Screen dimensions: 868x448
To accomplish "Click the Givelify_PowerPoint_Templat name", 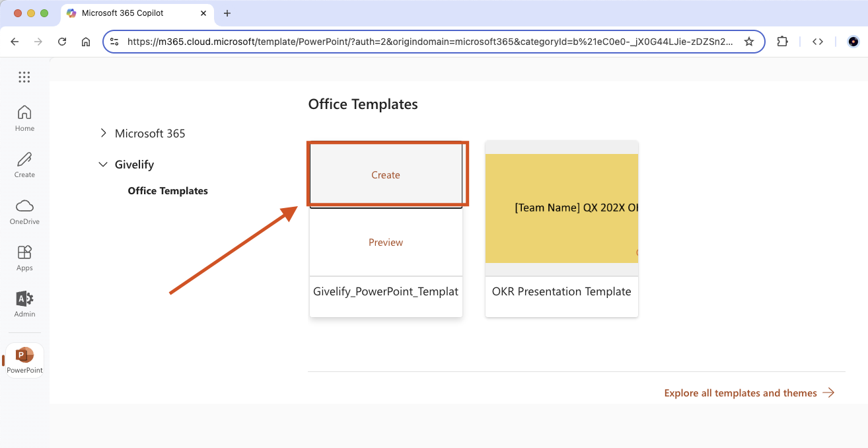I will [x=386, y=291].
